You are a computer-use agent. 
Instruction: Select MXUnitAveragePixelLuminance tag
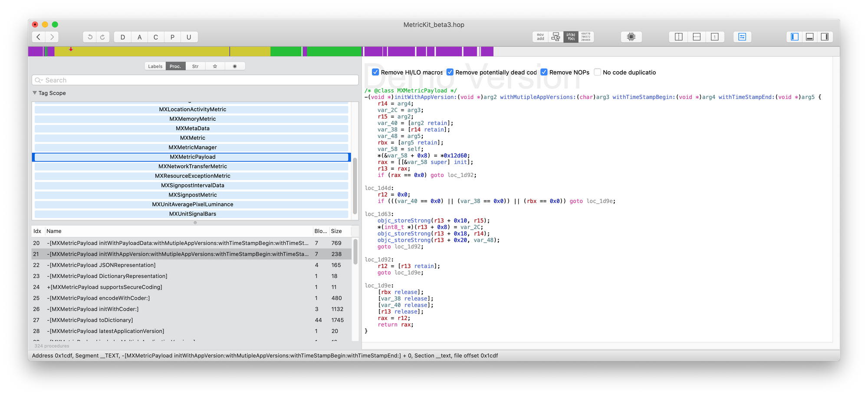(x=191, y=205)
